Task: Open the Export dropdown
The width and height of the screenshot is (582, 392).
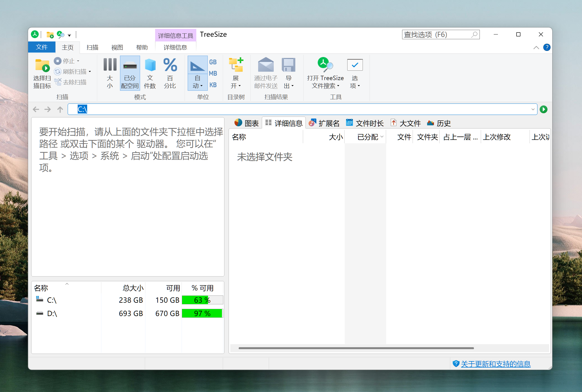Action: 289,73
